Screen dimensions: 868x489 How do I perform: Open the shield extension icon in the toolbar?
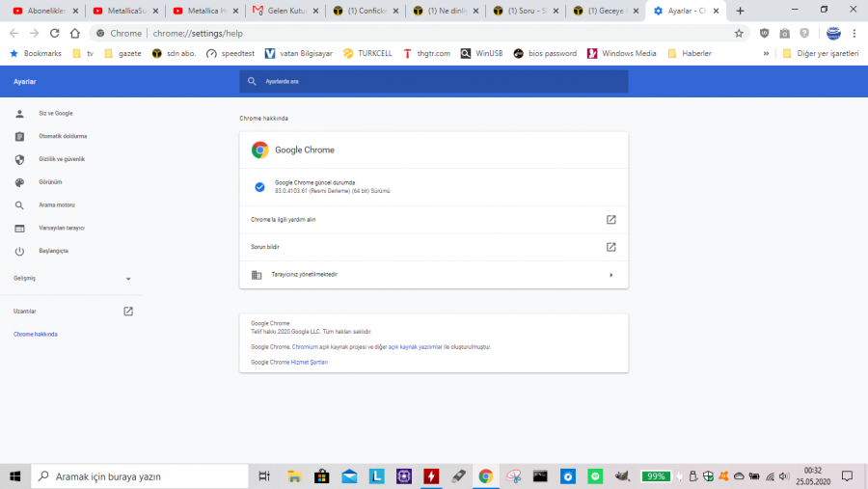pos(764,33)
